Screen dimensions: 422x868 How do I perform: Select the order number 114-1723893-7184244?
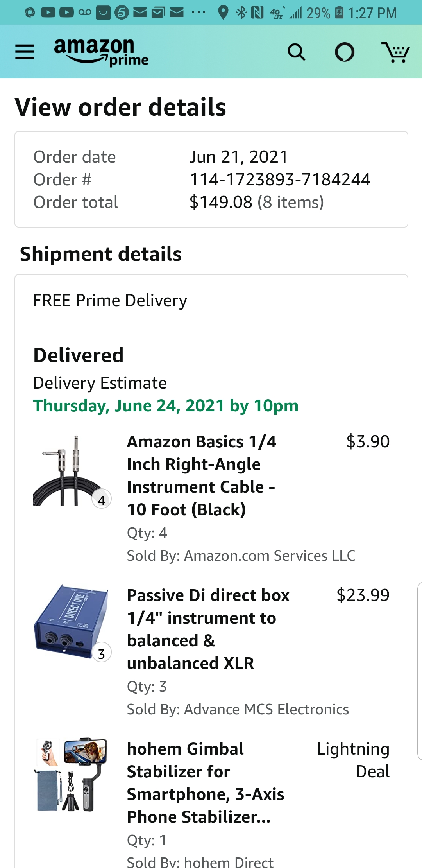[280, 179]
